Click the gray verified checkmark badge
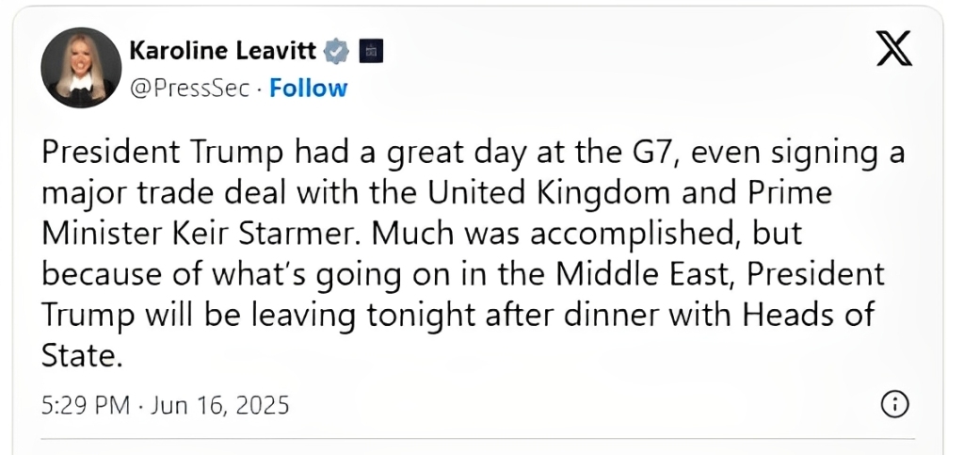The height and width of the screenshot is (455, 980). pyautogui.click(x=336, y=51)
